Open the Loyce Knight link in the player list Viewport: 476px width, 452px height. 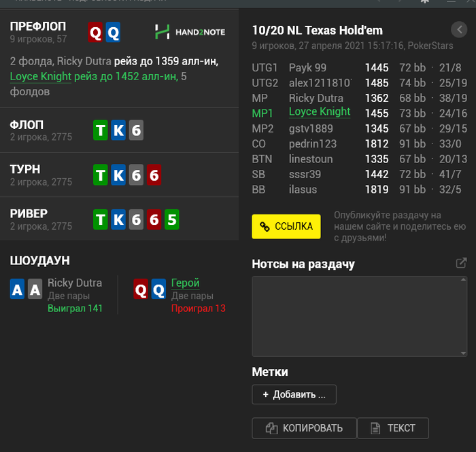coord(320,111)
